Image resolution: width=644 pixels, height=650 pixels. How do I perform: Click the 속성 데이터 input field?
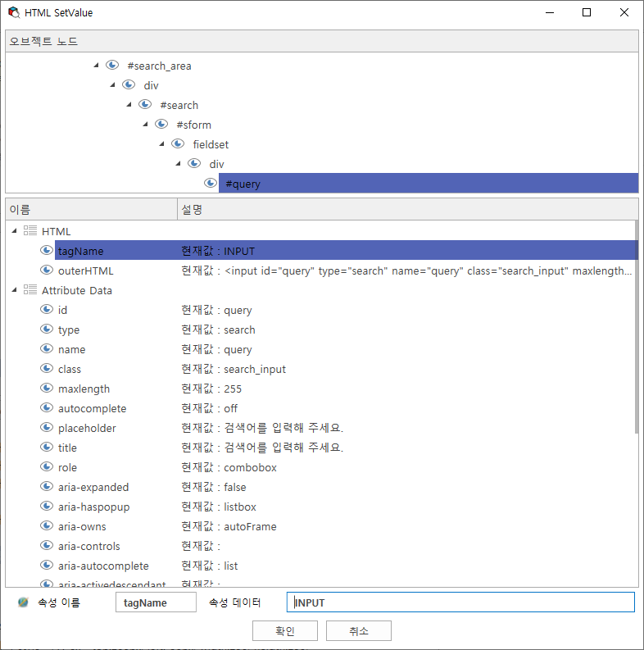pyautogui.click(x=460, y=602)
